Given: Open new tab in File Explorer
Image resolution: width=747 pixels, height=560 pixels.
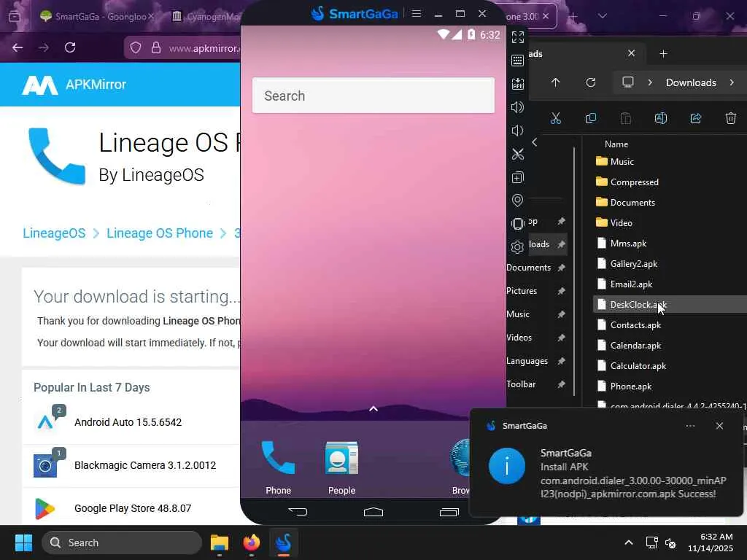Looking at the screenshot, I should pyautogui.click(x=663, y=54).
